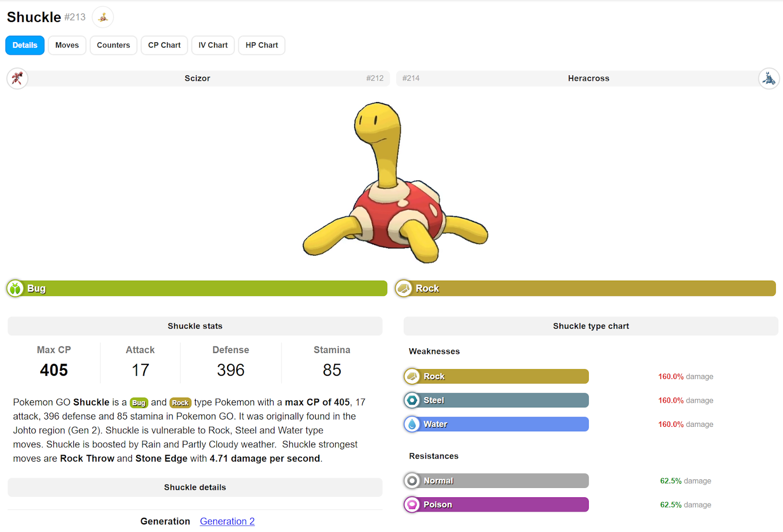Click the Water weakness type icon
The height and width of the screenshot is (532, 783).
(x=412, y=424)
